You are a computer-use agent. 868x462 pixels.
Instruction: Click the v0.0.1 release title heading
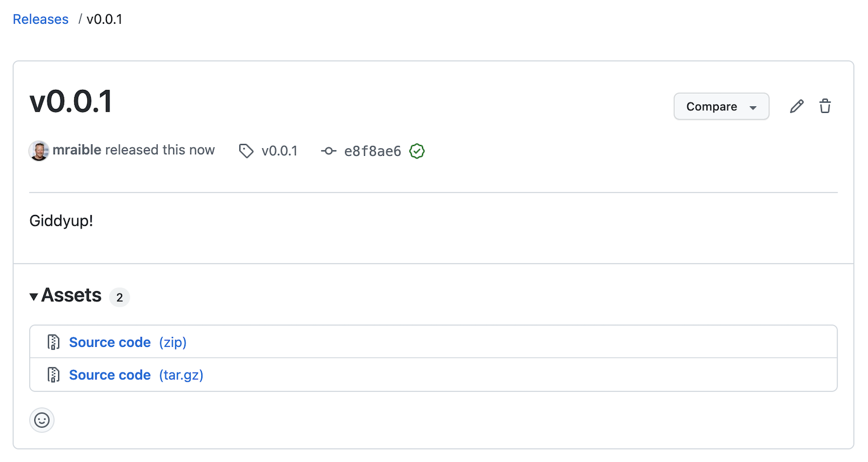pos(71,102)
